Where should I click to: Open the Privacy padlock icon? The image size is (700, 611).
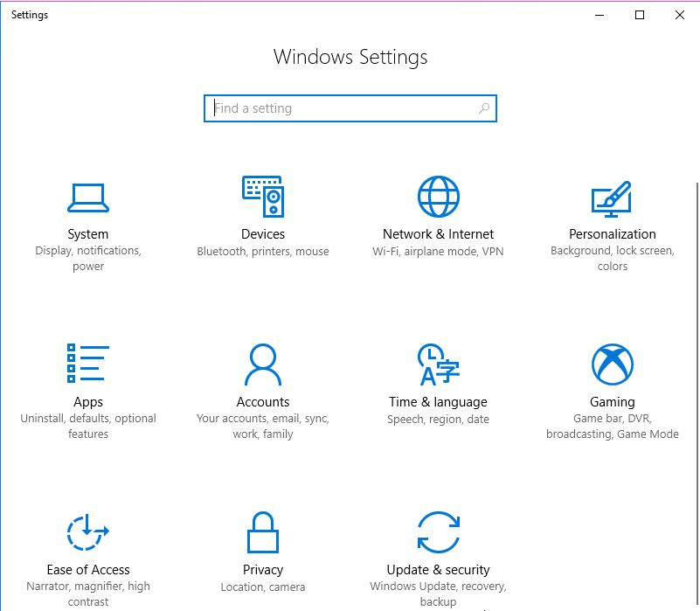pyautogui.click(x=263, y=532)
